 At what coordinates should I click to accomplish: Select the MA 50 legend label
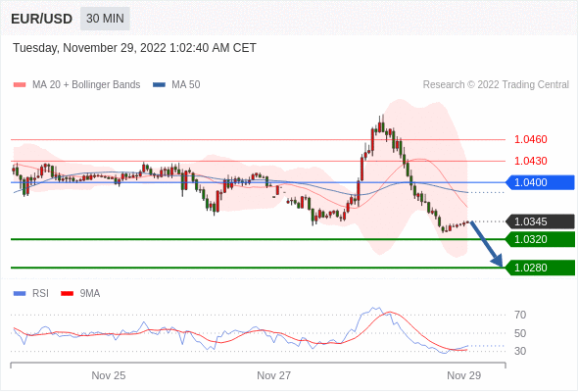tap(186, 85)
